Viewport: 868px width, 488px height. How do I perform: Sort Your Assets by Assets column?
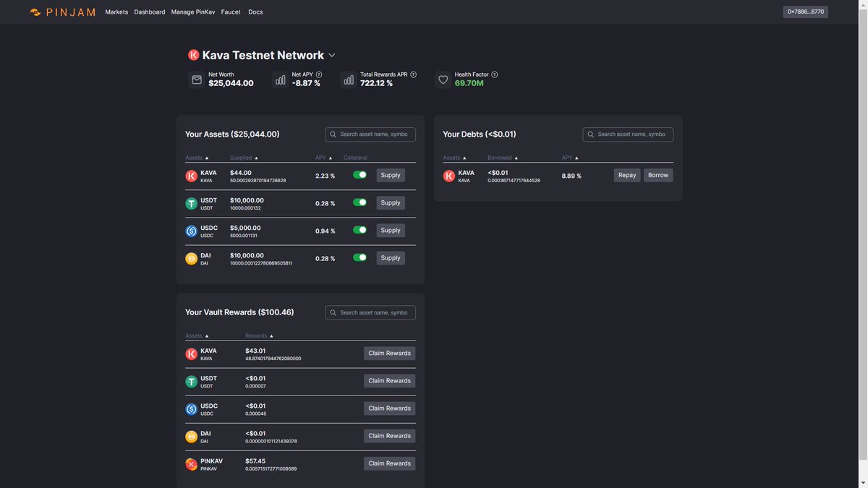coord(197,158)
